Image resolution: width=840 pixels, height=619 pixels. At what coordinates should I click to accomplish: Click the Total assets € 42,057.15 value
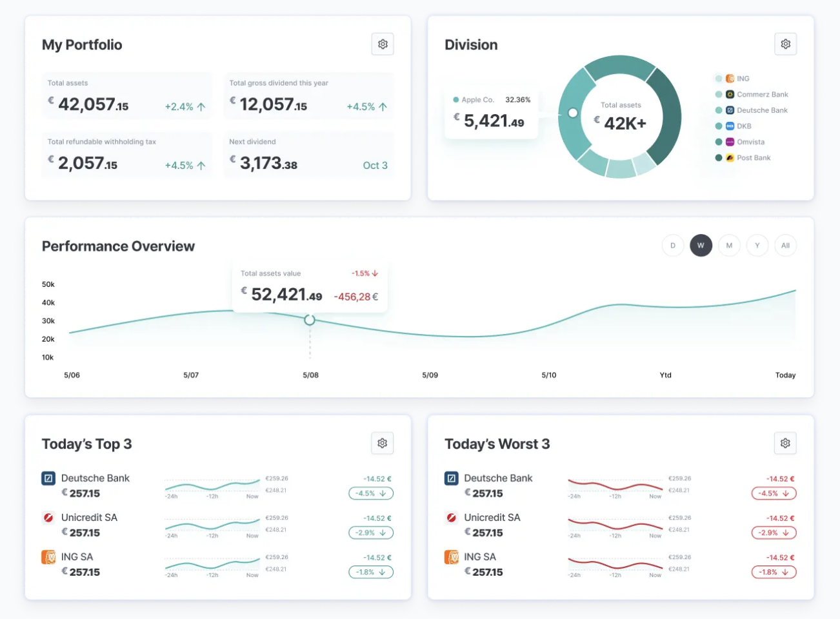click(88, 104)
